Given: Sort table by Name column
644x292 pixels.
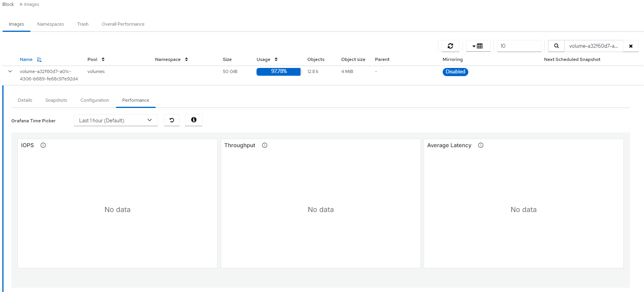Looking at the screenshot, I should [26, 59].
